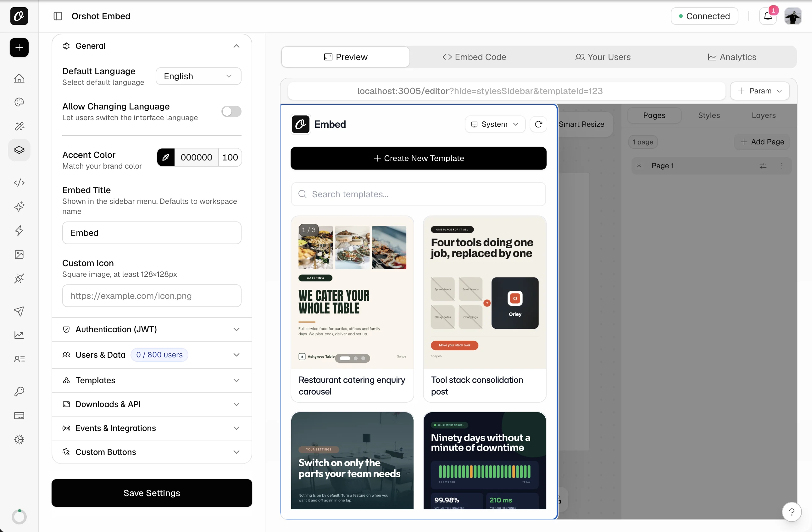Image resolution: width=812 pixels, height=532 pixels.
Task: Expand the Users & Data section
Action: click(x=152, y=355)
